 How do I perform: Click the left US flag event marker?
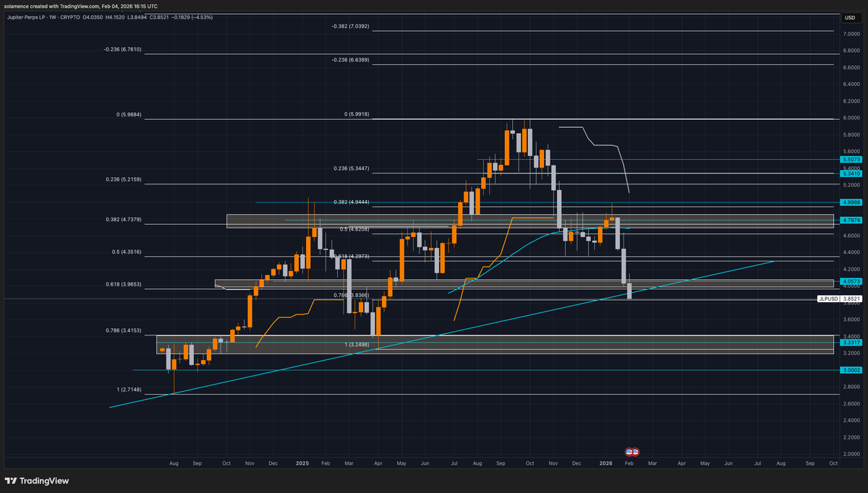629,451
